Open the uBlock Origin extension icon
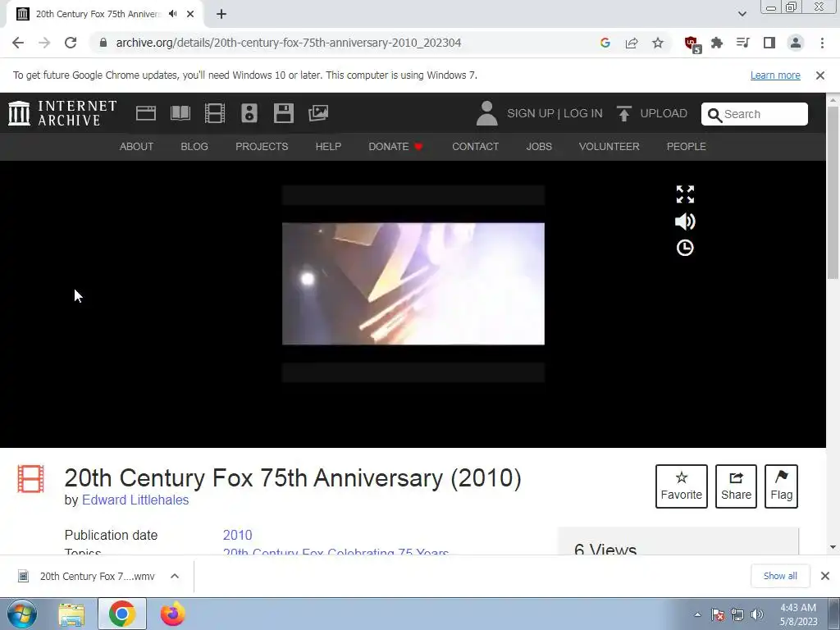 tap(692, 43)
